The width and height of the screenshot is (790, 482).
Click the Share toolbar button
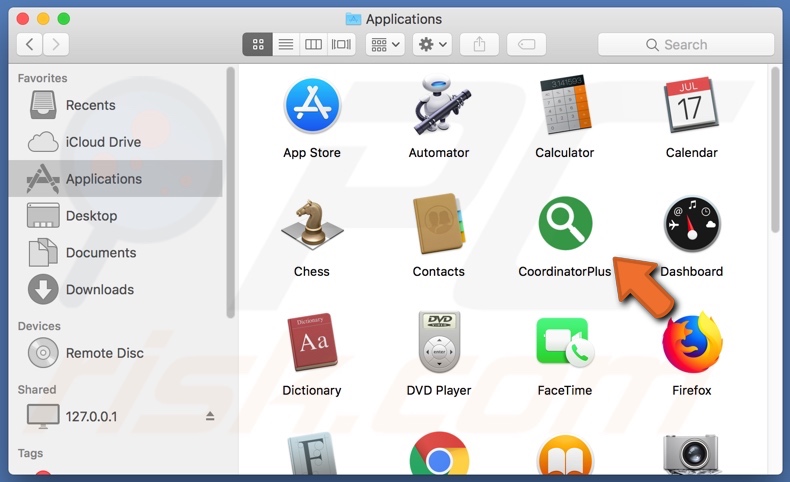click(x=479, y=44)
